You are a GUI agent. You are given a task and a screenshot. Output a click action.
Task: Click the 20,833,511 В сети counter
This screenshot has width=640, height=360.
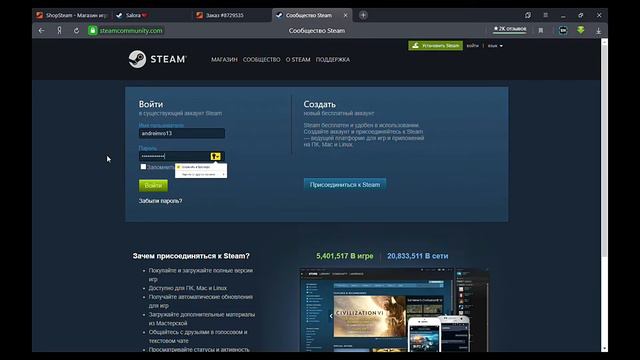tap(418, 256)
